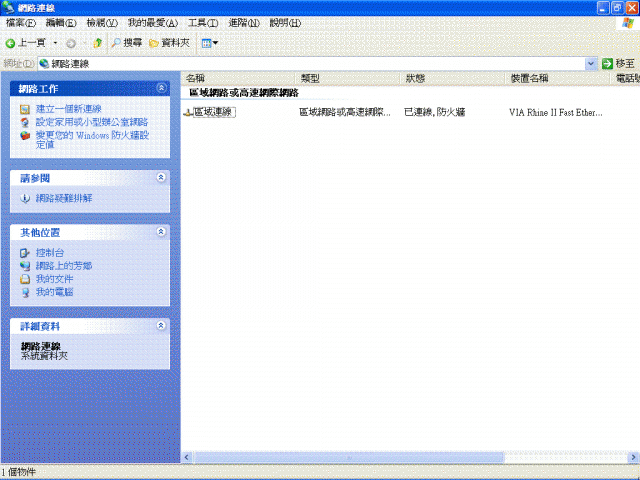Open the Tools (工具) menu
The width and height of the screenshot is (640, 480).
coord(203,23)
